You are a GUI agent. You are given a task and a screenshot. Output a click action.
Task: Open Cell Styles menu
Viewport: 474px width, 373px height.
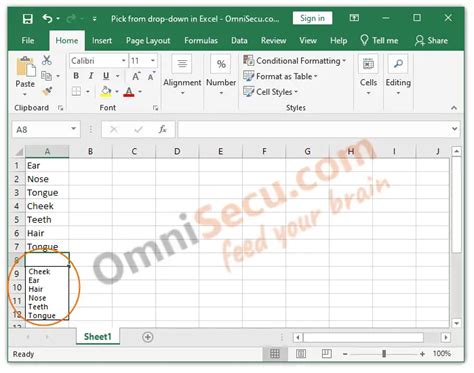tap(270, 92)
